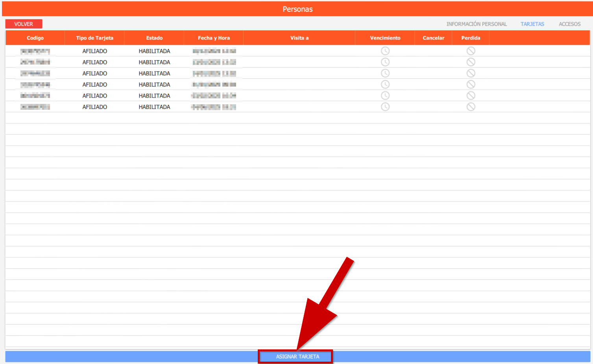Click the Perdida icon in the last card row
This screenshot has height=364, width=593.
[x=471, y=107]
